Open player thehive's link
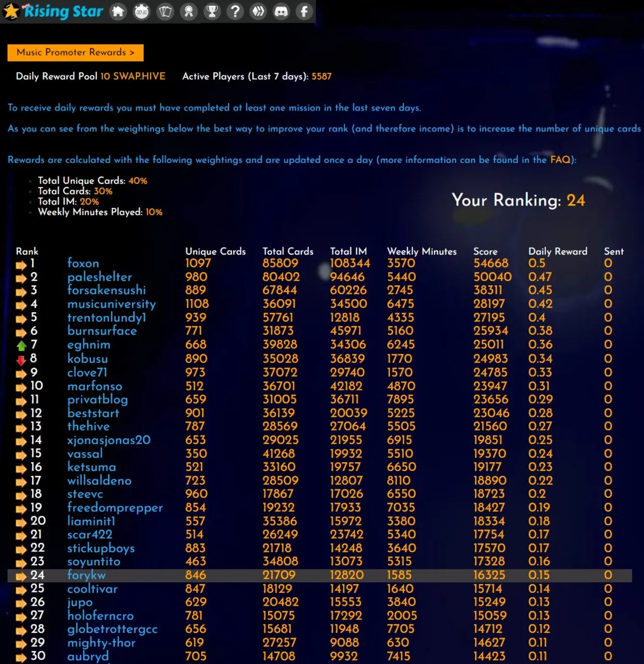644x664 pixels. coord(89,426)
